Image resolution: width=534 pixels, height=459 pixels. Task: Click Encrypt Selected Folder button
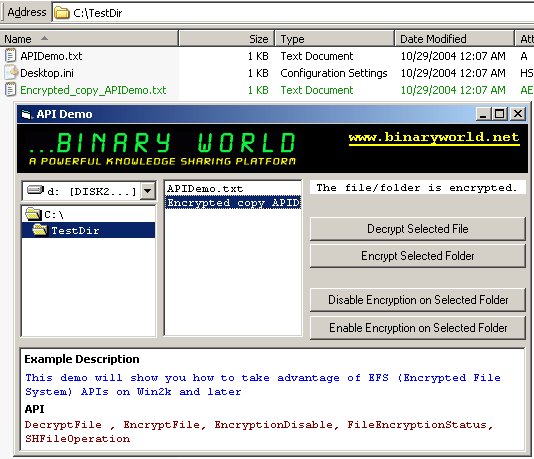click(x=418, y=256)
